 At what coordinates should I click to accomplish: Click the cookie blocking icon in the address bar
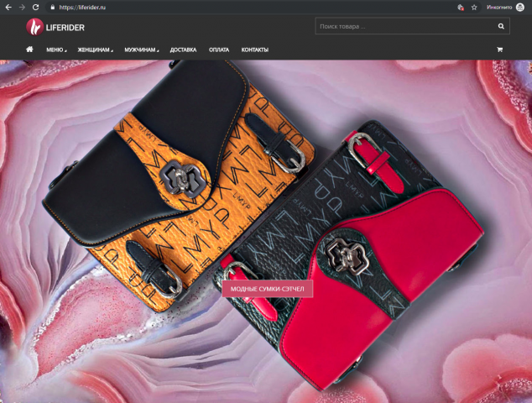click(461, 7)
